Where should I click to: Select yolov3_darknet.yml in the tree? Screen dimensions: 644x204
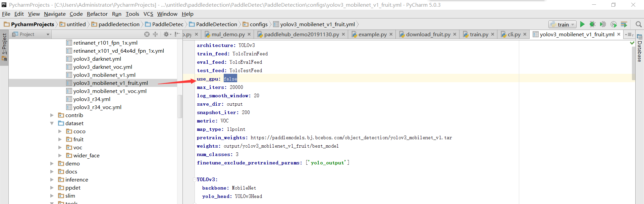(97, 59)
